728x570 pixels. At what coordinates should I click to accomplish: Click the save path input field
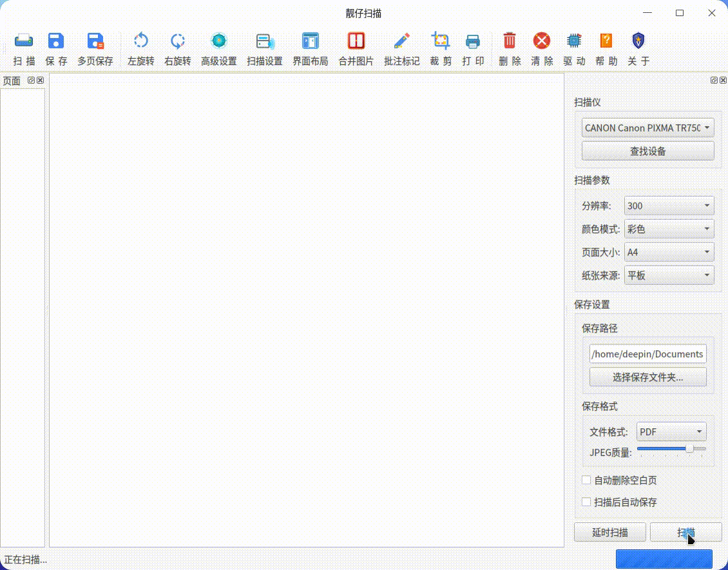647,354
